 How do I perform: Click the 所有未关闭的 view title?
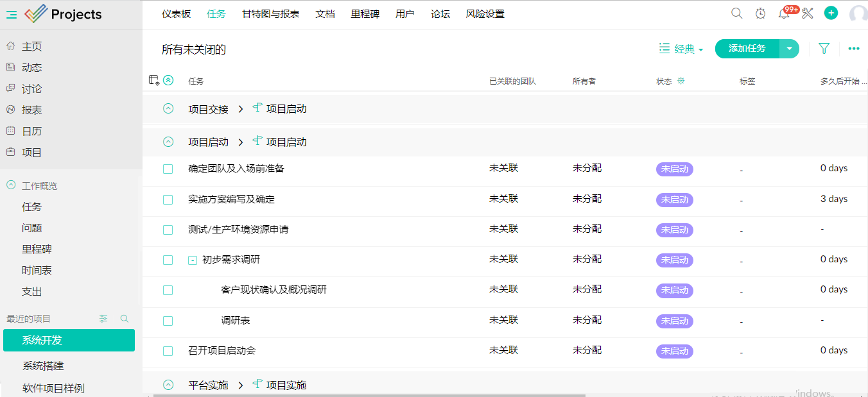(x=194, y=49)
